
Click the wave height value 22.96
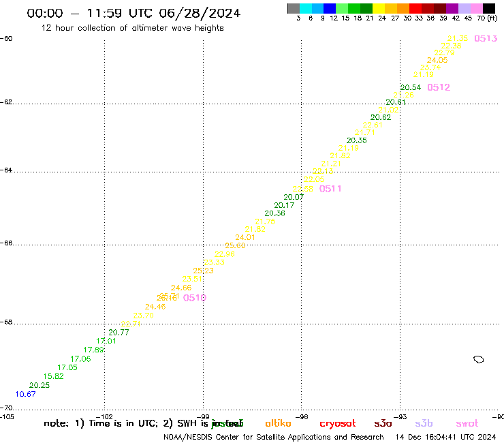point(225,254)
